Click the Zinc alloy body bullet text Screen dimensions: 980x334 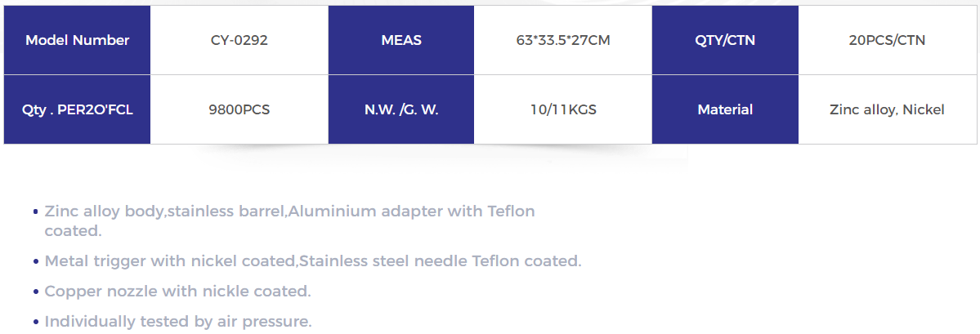click(289, 220)
